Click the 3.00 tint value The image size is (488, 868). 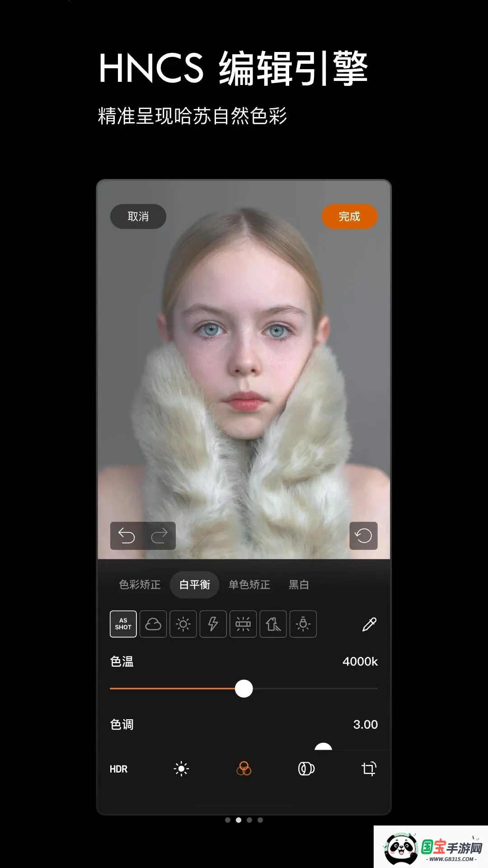pos(365,724)
